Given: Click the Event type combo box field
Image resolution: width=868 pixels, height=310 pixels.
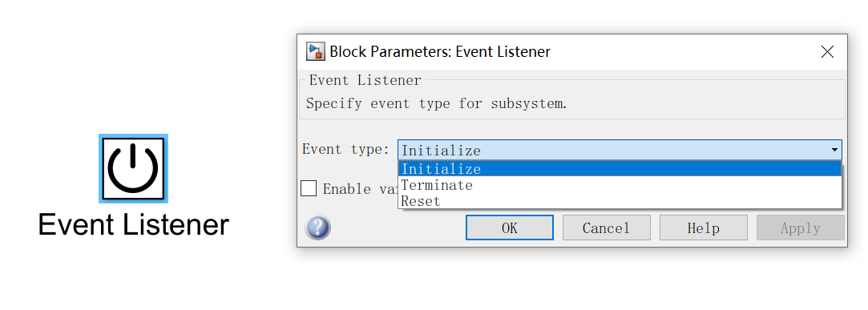Looking at the screenshot, I should (x=620, y=150).
